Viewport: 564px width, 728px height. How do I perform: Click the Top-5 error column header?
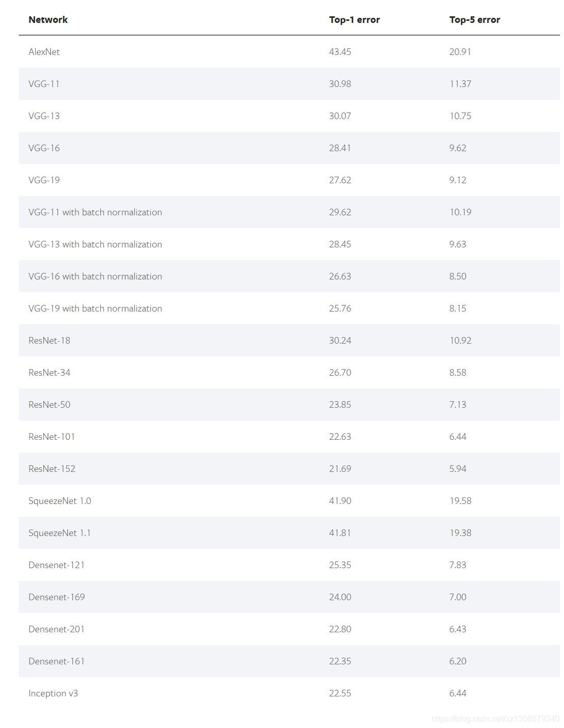tap(474, 20)
